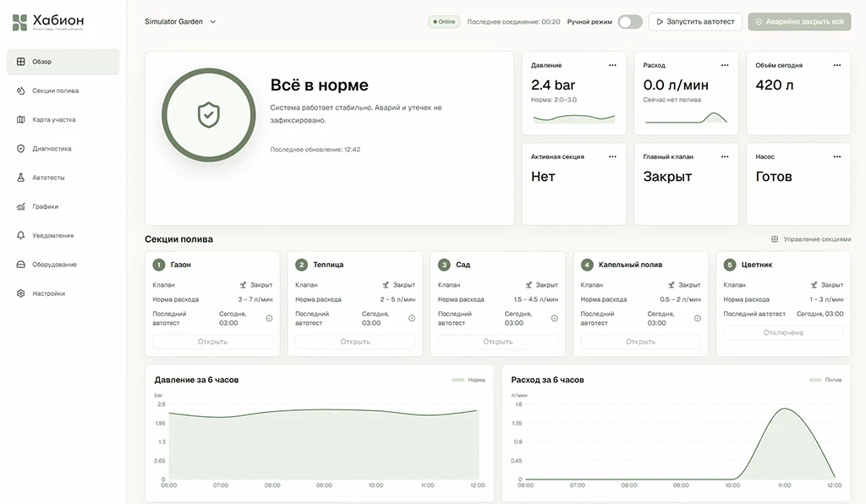
Task: Click Газон autotest check icon
Action: (269, 319)
